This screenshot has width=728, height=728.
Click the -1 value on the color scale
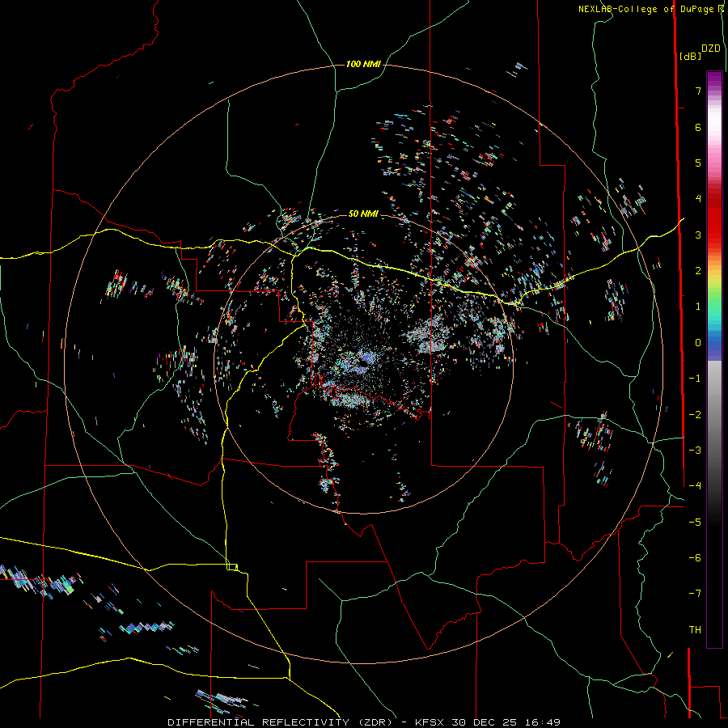click(695, 379)
